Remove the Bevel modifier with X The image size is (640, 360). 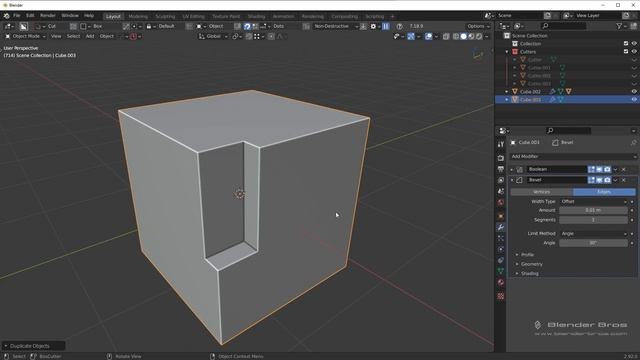(x=624, y=180)
